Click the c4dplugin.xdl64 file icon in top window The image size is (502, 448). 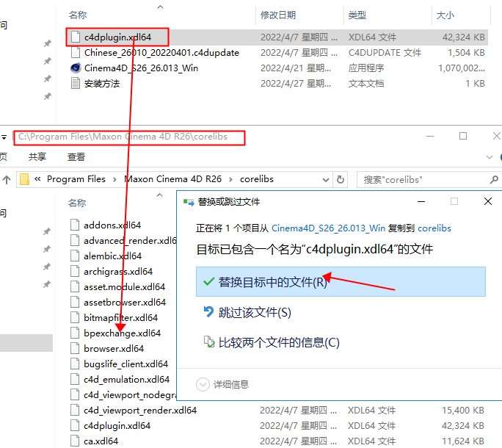click(x=76, y=37)
